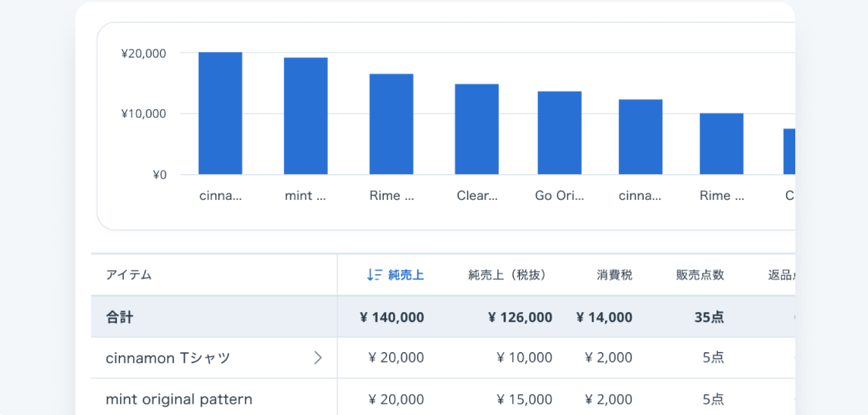Select the 消費税 column header
The image size is (868, 415).
point(614,275)
